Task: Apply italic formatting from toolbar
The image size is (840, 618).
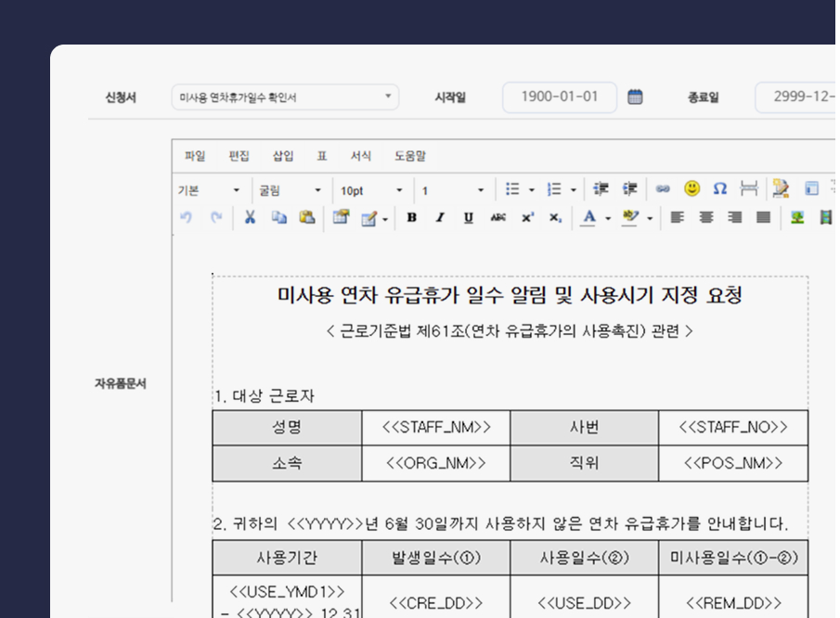Action: 440,218
